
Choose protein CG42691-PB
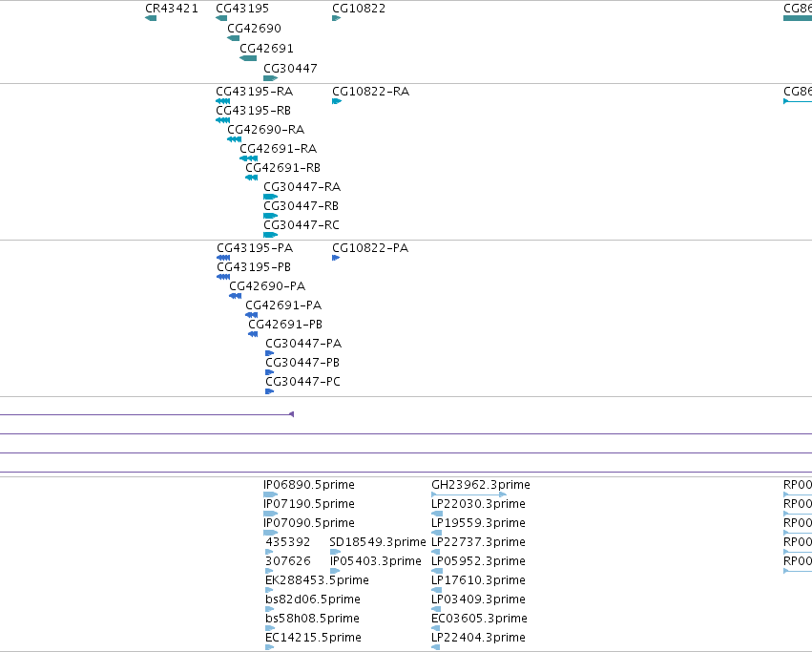tap(285, 325)
